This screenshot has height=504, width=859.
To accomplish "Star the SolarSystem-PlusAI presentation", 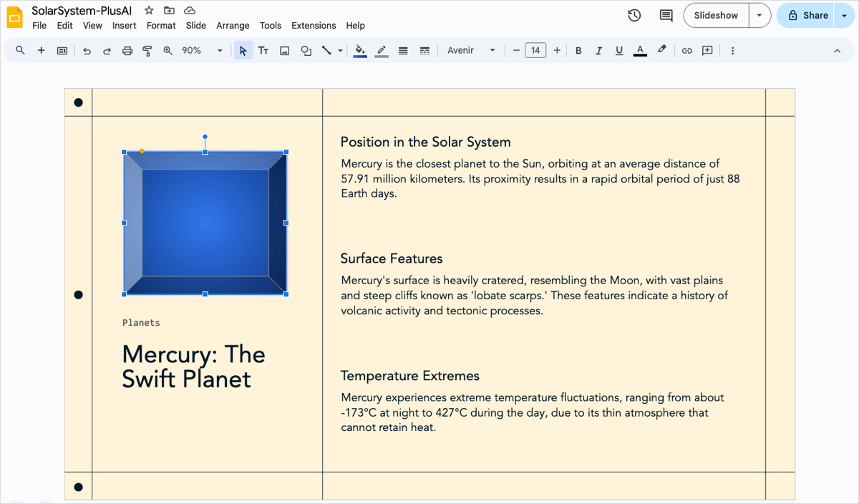I will 148,10.
